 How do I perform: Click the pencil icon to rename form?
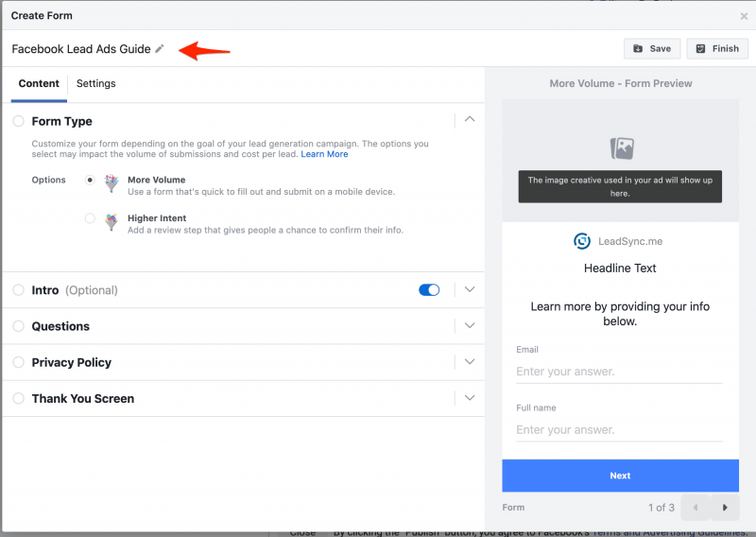pos(160,49)
